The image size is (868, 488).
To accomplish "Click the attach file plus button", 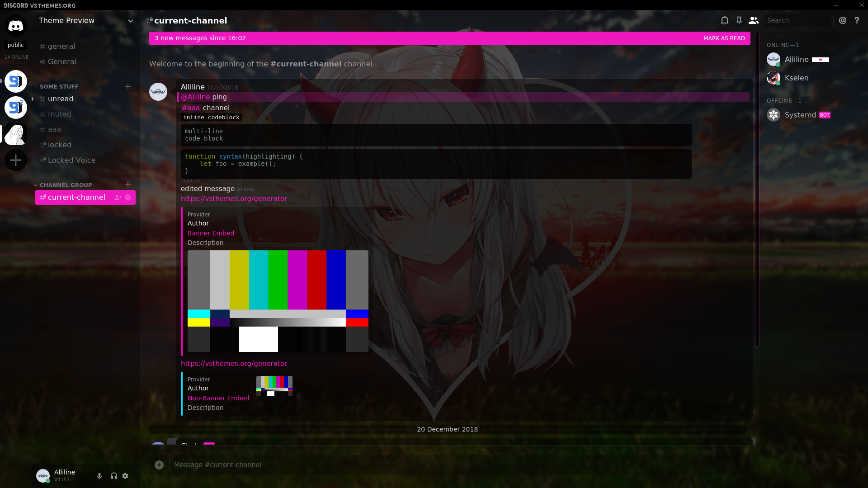I will click(159, 465).
